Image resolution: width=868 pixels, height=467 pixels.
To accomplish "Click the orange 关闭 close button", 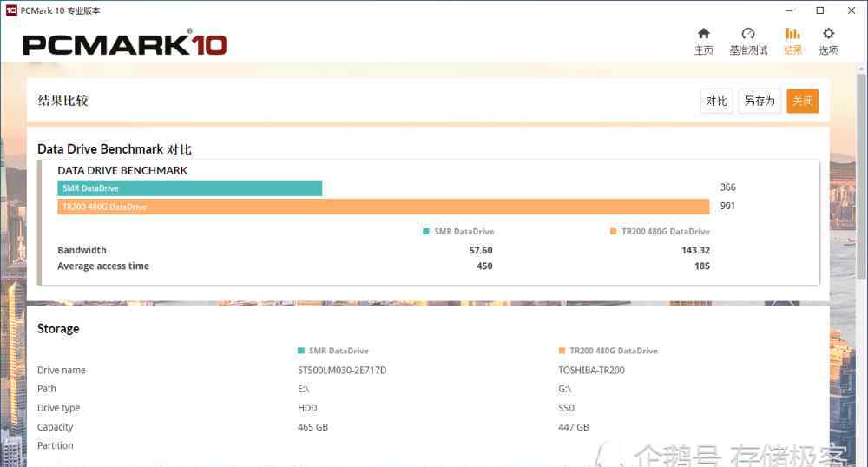I will tap(802, 101).
